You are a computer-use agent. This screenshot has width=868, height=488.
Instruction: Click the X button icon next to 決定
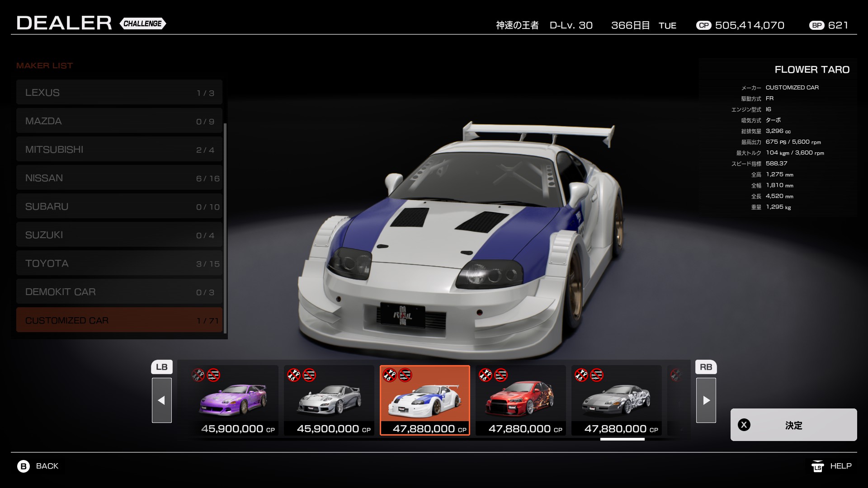point(744,425)
